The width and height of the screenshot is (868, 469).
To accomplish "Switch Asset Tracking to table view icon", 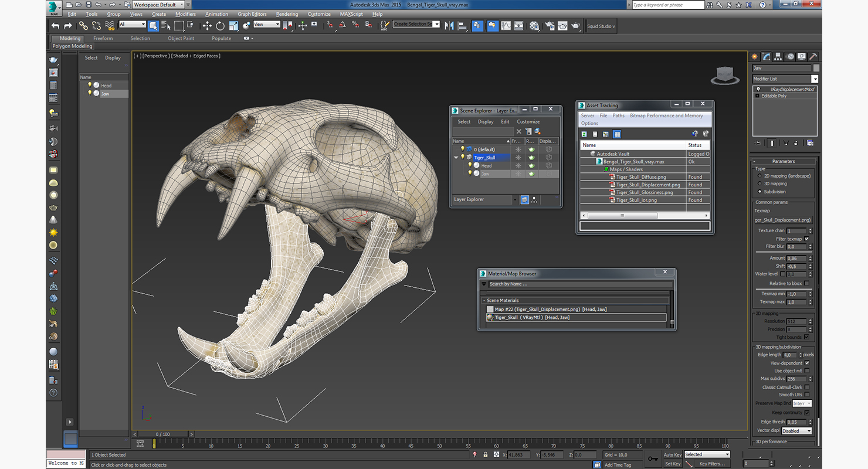I will tap(617, 134).
